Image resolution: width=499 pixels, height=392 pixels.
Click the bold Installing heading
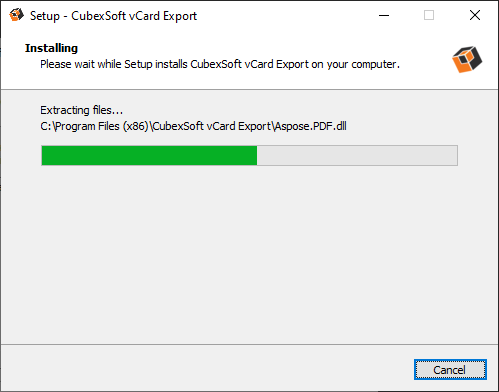point(51,48)
